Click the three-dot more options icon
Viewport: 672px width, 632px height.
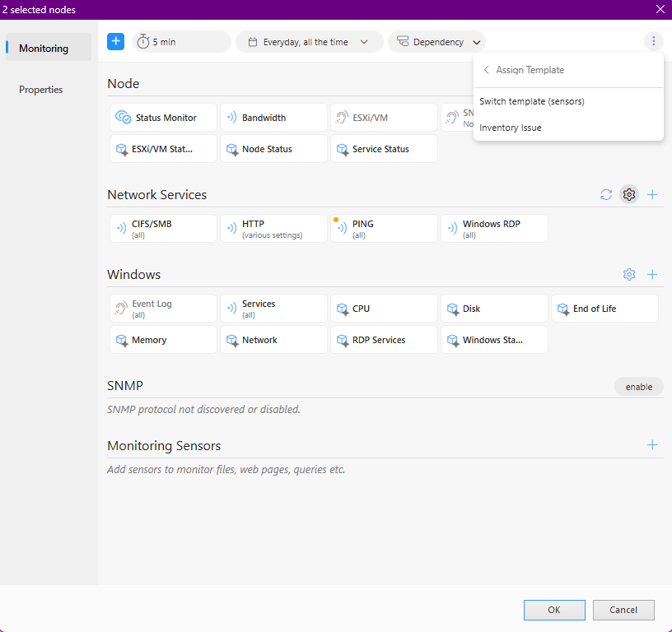pos(653,41)
